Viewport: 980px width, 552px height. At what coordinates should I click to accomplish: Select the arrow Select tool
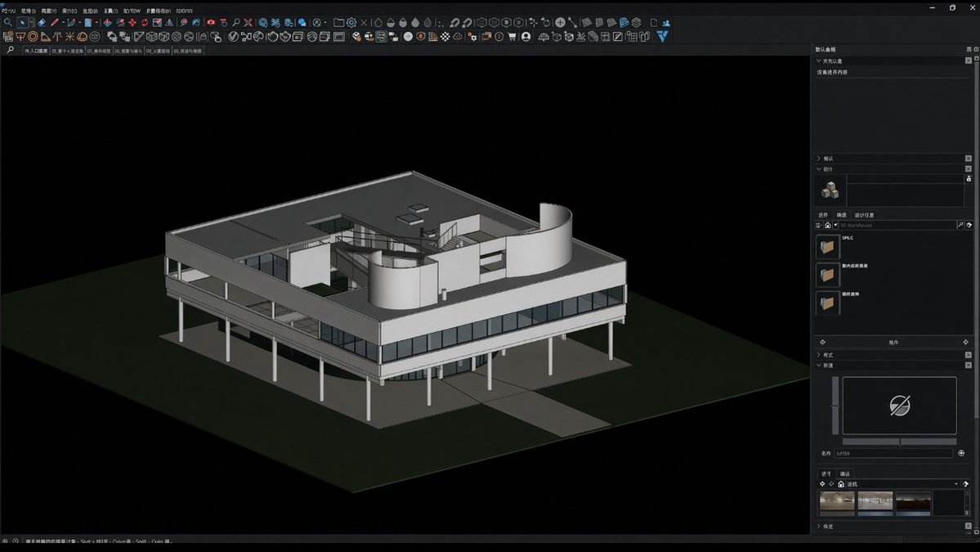[x=22, y=23]
